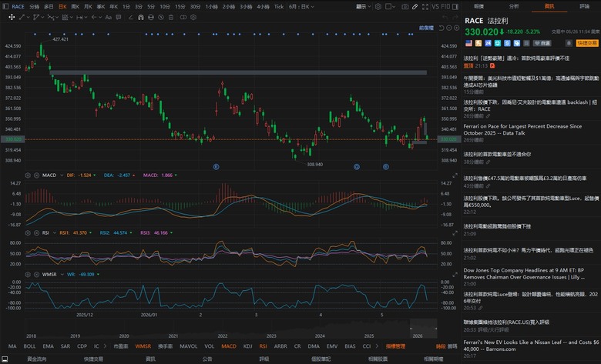This screenshot has width=601, height=364.
Task: Open the 資金流向 bottom tab
Action: (36, 359)
